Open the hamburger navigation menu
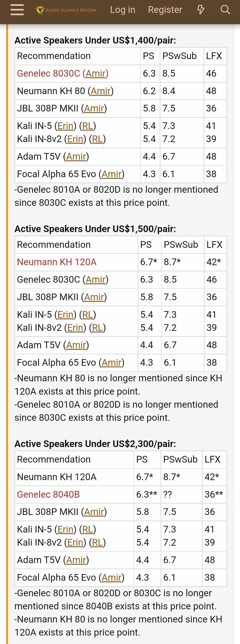 [x=17, y=10]
